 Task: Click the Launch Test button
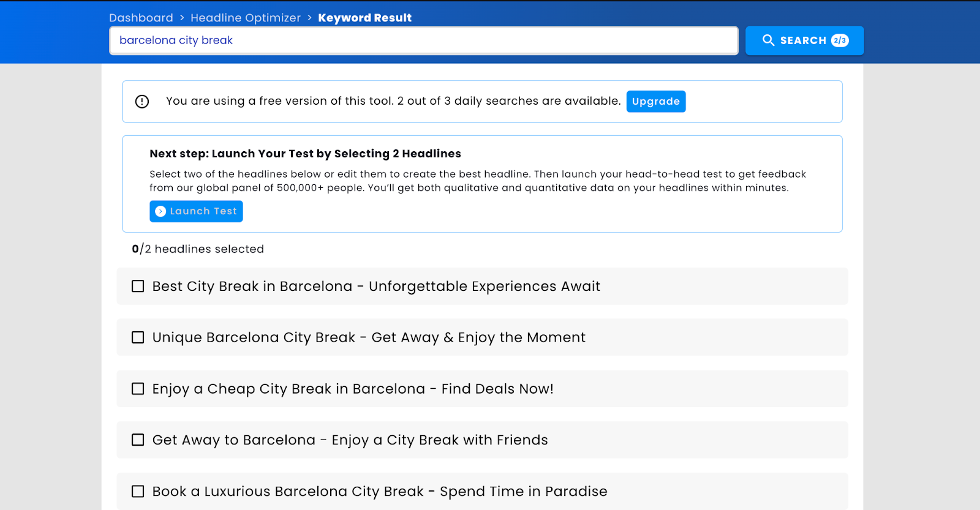tap(196, 211)
